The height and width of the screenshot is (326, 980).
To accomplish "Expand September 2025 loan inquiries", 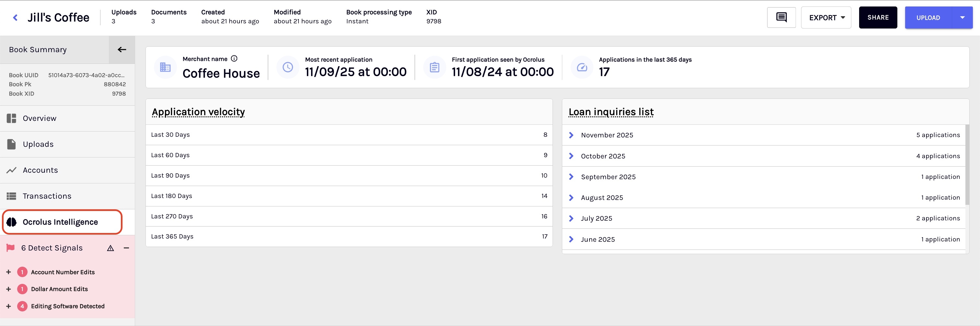I will pos(571,177).
